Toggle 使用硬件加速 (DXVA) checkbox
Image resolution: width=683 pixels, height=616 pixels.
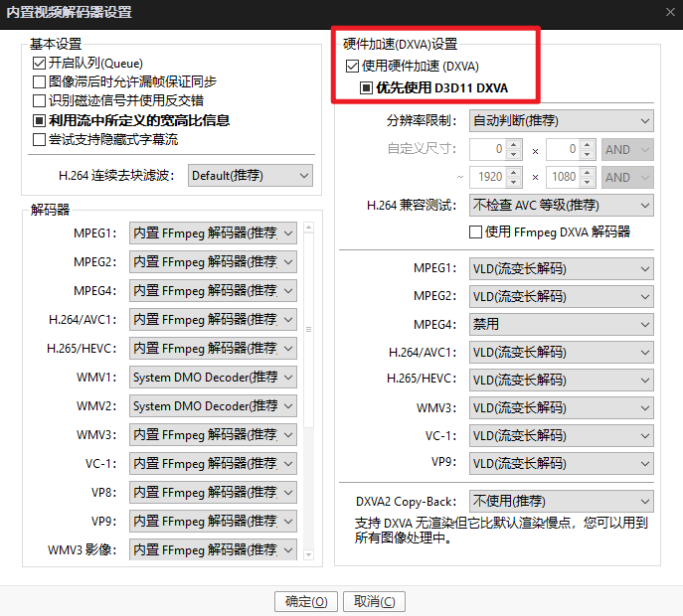pyautogui.click(x=352, y=67)
